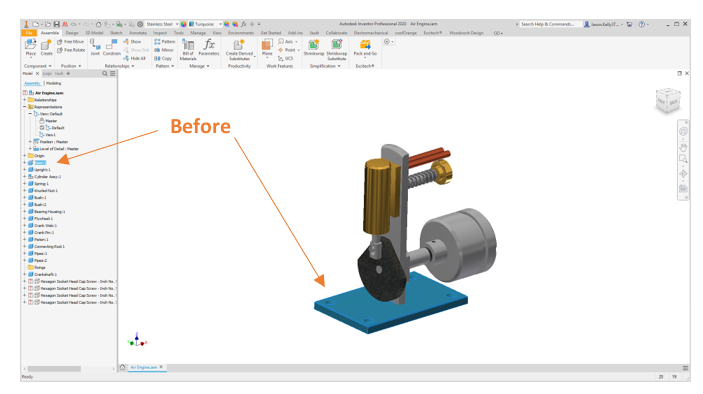Image resolution: width=703 pixels, height=394 pixels.
Task: Click the search icon in Model browser
Action: tap(105, 74)
